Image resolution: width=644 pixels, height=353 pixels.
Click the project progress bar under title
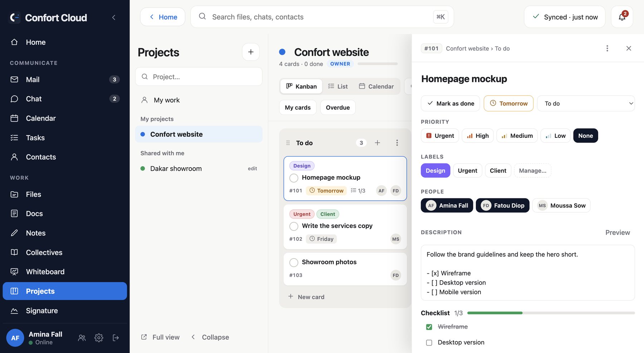pyautogui.click(x=377, y=64)
